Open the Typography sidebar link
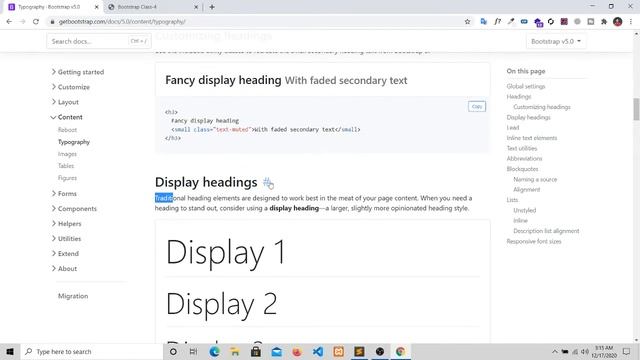Viewport: 640px width, 360px height. 74,142
